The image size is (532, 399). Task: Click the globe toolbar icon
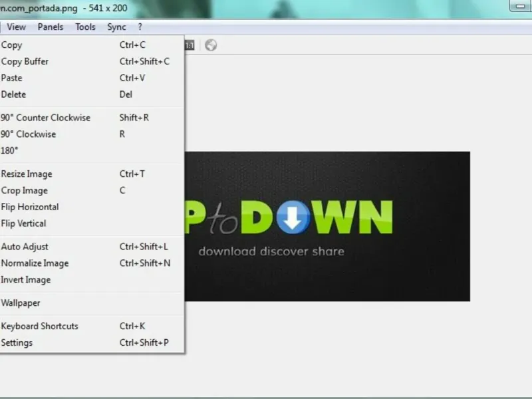pos(211,45)
